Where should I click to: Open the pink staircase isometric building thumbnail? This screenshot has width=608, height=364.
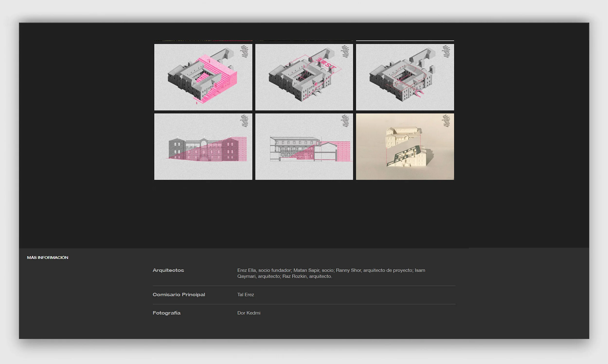point(203,77)
